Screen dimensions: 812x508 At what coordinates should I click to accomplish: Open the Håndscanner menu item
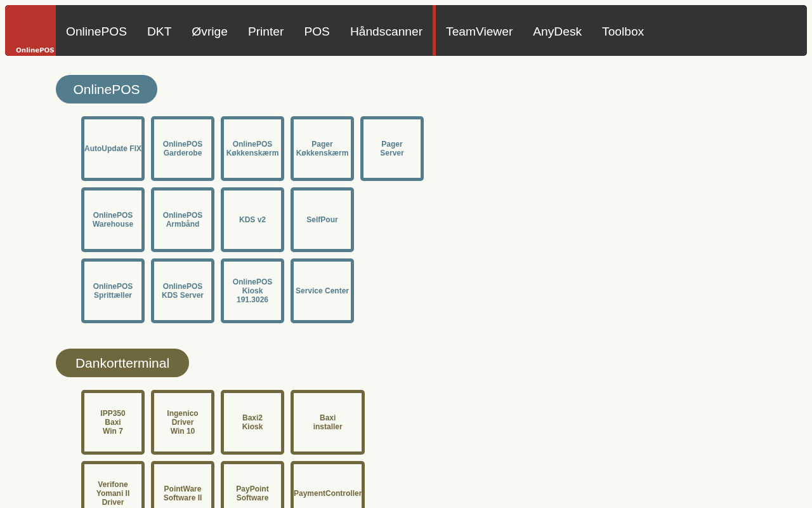[386, 31]
